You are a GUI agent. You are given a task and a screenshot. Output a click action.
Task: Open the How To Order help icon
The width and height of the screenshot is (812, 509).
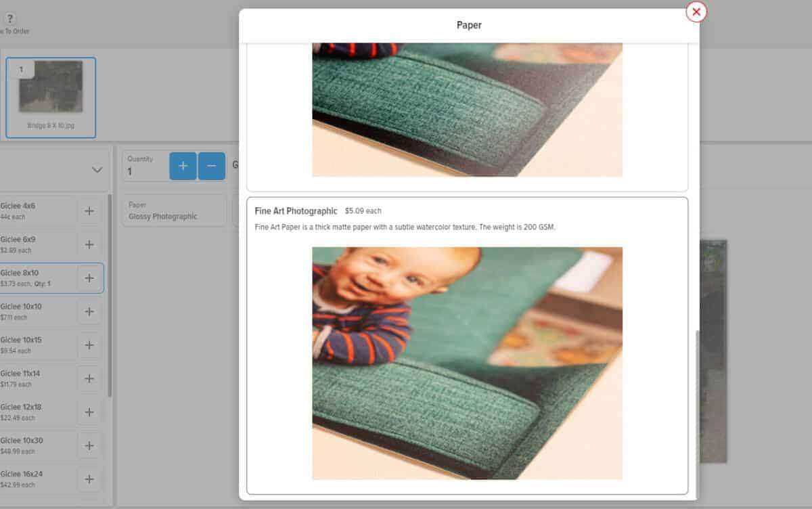click(10, 19)
